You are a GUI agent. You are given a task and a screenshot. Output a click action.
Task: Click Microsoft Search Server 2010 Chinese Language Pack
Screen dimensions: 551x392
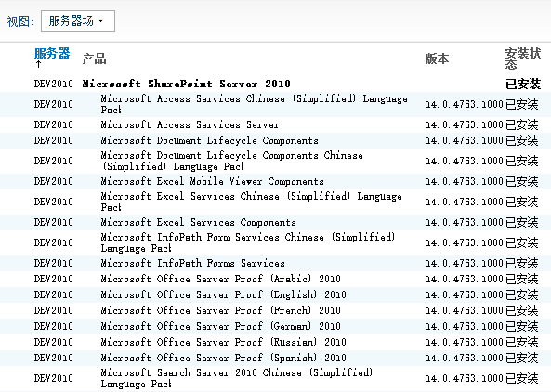[237, 378]
